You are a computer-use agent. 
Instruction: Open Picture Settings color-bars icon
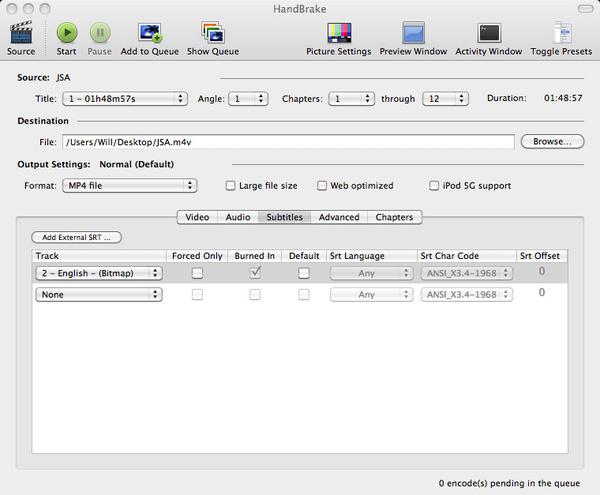tap(339, 33)
